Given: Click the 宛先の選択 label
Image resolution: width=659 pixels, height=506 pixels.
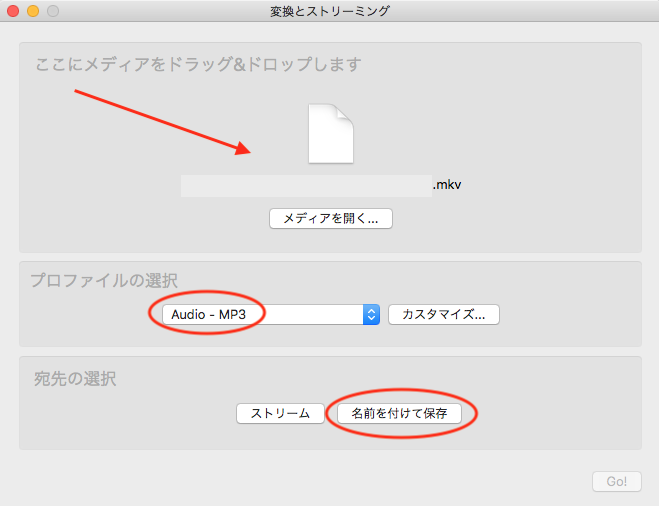Looking at the screenshot, I should tap(75, 379).
